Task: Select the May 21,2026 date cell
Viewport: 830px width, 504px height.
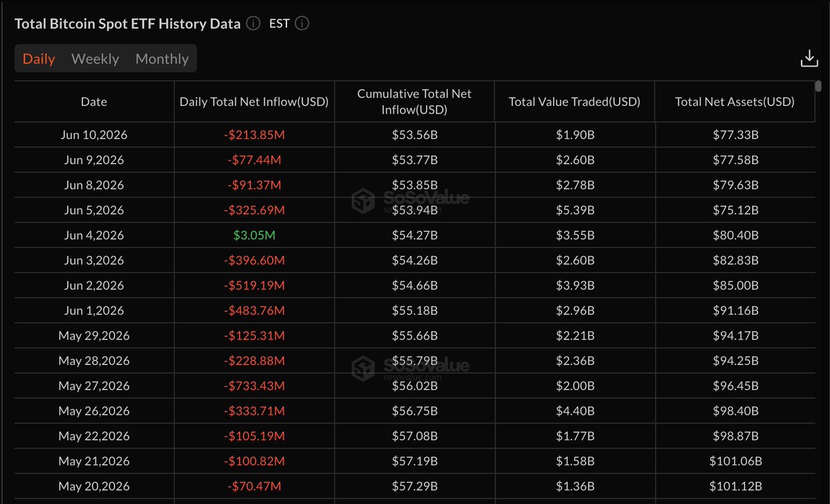Action: pos(94,460)
